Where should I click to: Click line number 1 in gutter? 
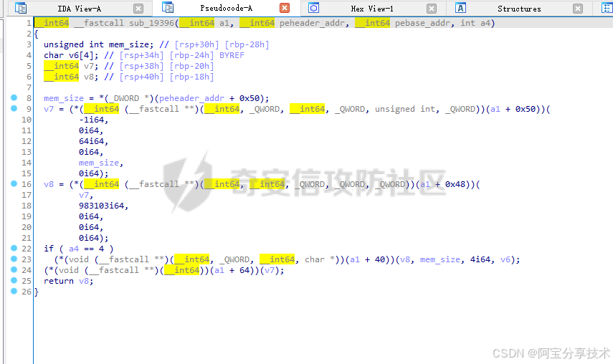[x=29, y=23]
